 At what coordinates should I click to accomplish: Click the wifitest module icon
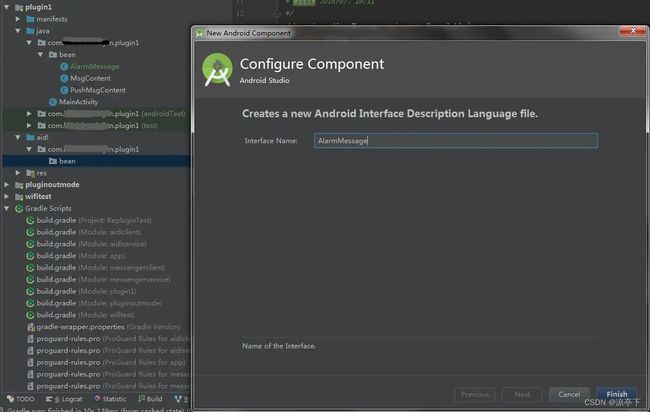pos(19,197)
